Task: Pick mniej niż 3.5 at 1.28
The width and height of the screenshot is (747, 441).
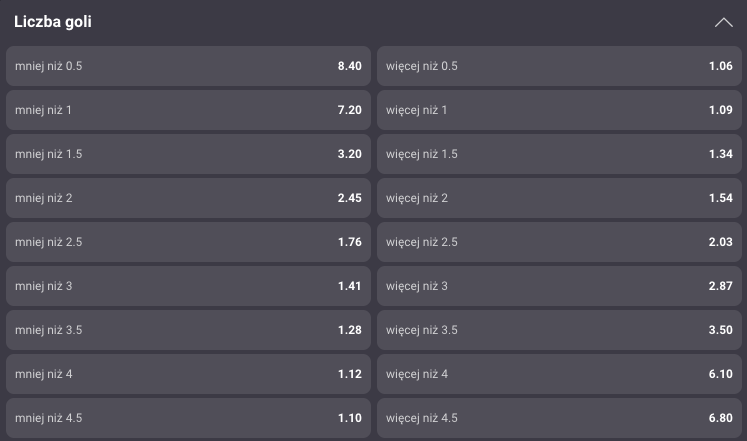Action: coord(188,330)
